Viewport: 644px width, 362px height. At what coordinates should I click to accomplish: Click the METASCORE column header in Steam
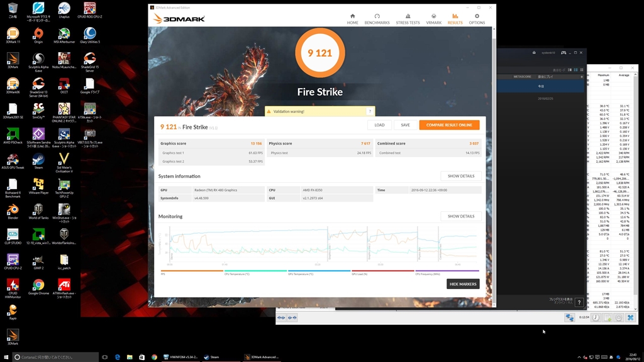[x=522, y=77]
